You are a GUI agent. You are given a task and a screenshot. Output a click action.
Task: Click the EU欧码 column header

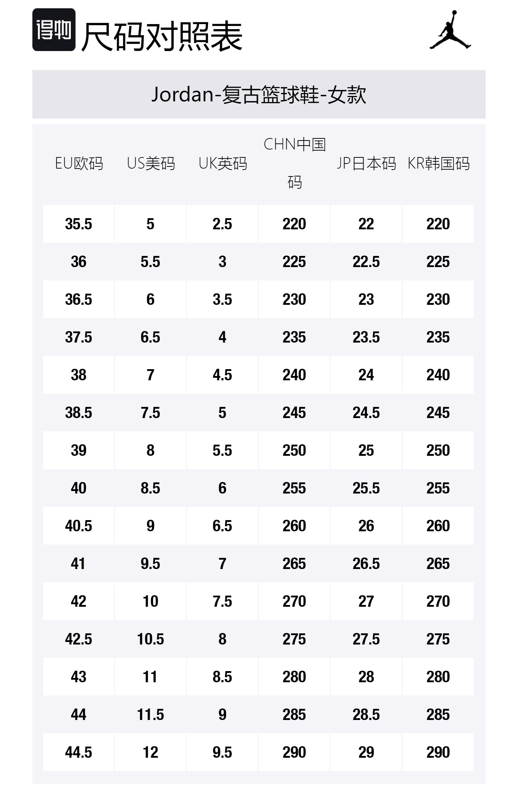pyautogui.click(x=79, y=164)
